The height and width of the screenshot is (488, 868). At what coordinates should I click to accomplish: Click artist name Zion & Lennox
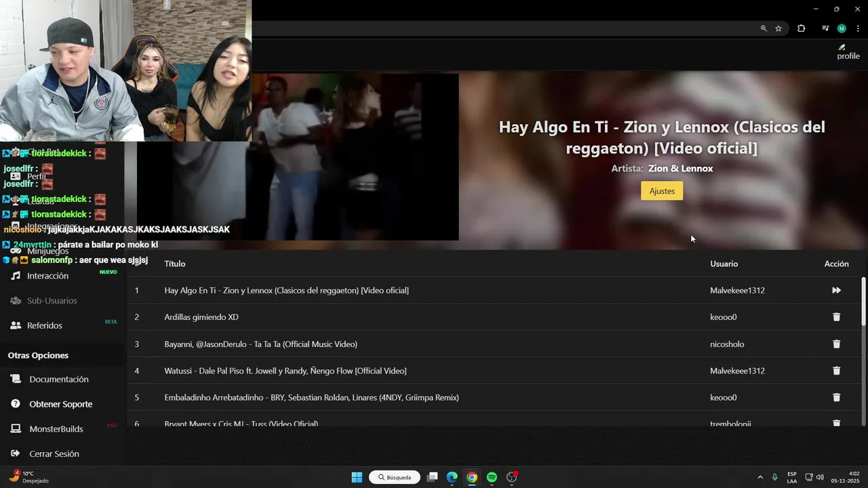click(680, 169)
